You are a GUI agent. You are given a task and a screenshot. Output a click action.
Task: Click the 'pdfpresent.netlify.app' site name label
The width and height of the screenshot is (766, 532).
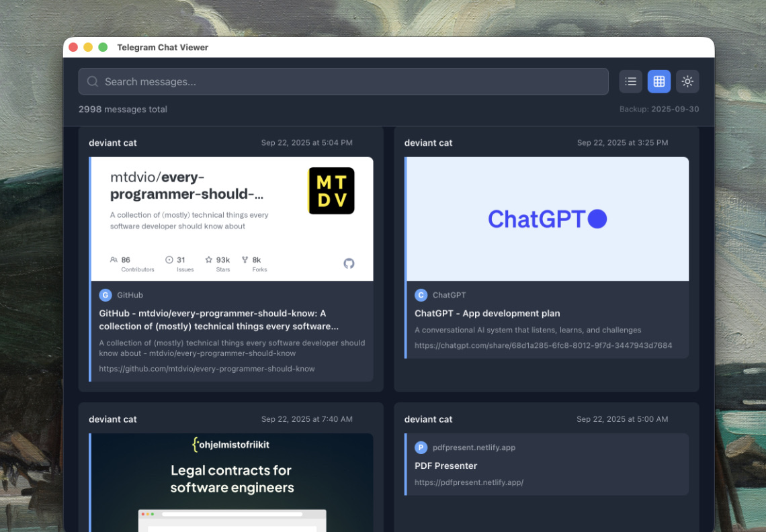(474, 447)
